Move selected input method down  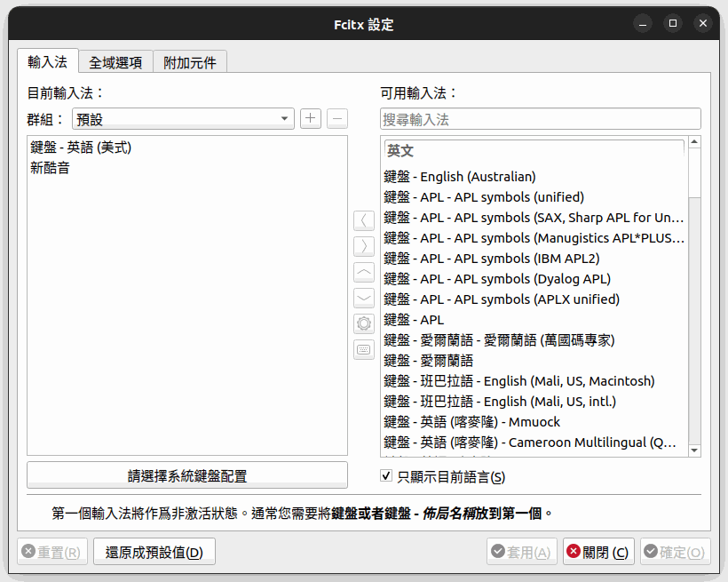point(364,298)
